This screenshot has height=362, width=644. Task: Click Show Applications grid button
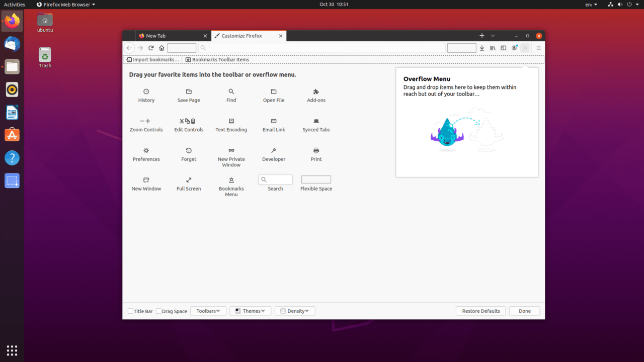pos(12,350)
